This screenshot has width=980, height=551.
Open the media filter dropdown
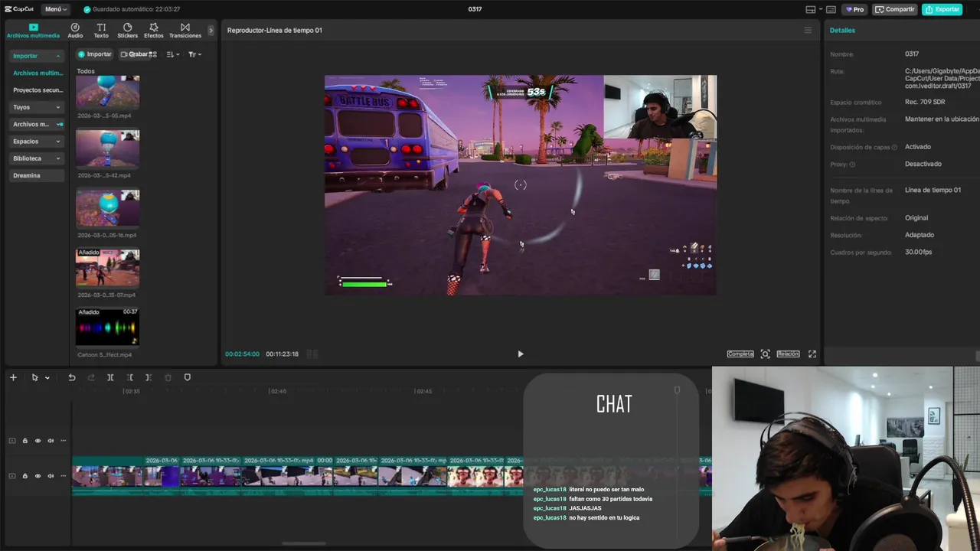(x=195, y=54)
